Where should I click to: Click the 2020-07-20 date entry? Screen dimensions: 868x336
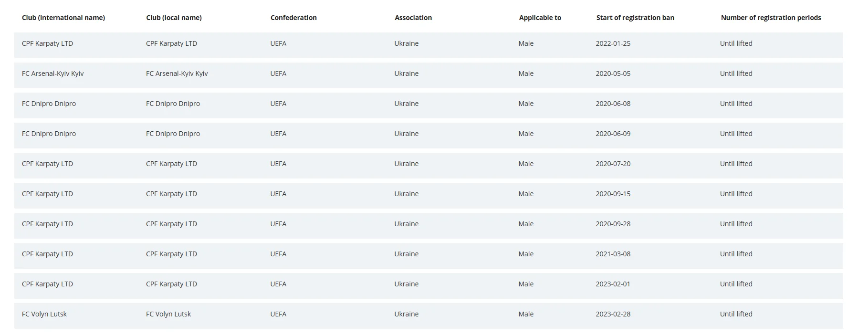[x=613, y=164]
